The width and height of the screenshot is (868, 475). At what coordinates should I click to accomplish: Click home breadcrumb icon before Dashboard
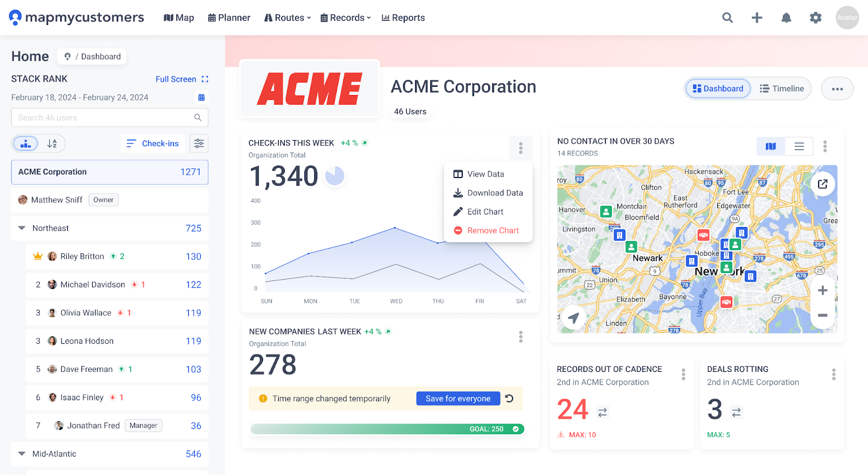pos(67,56)
